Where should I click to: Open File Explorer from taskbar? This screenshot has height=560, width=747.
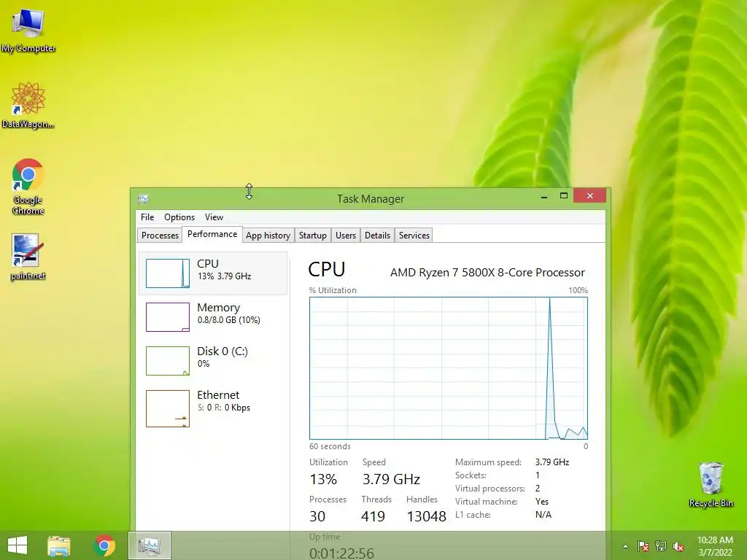coord(58,545)
